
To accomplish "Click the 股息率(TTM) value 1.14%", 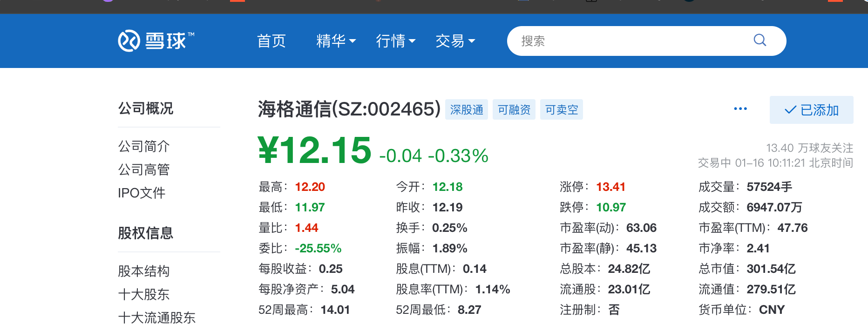I will pos(493,289).
